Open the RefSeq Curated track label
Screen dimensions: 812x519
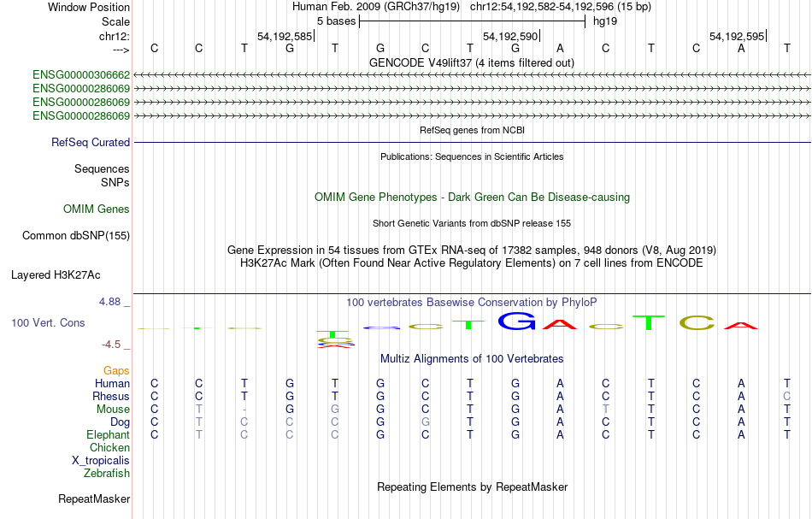91,143
